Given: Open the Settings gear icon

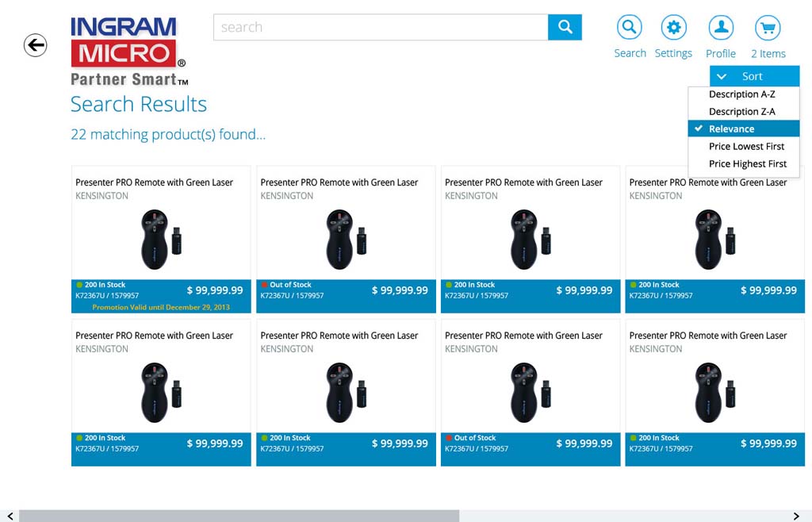Looking at the screenshot, I should coord(673,28).
